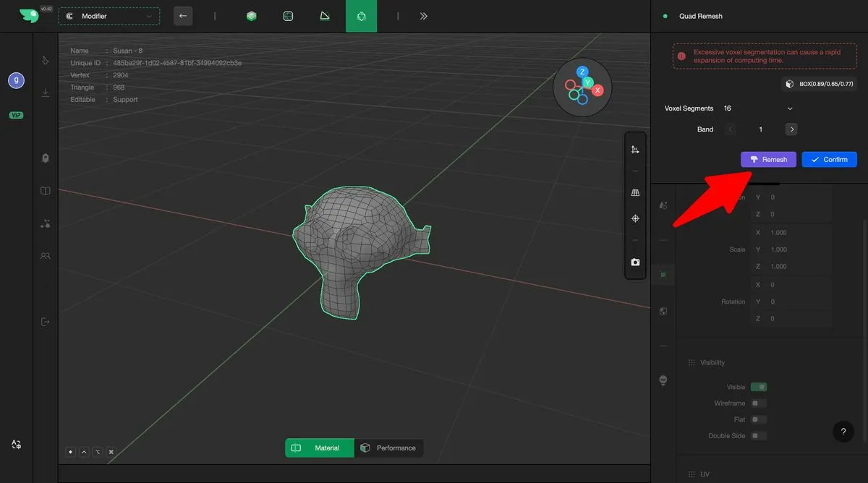Click the focus target icon in the viewport
The width and height of the screenshot is (868, 483).
tap(635, 218)
